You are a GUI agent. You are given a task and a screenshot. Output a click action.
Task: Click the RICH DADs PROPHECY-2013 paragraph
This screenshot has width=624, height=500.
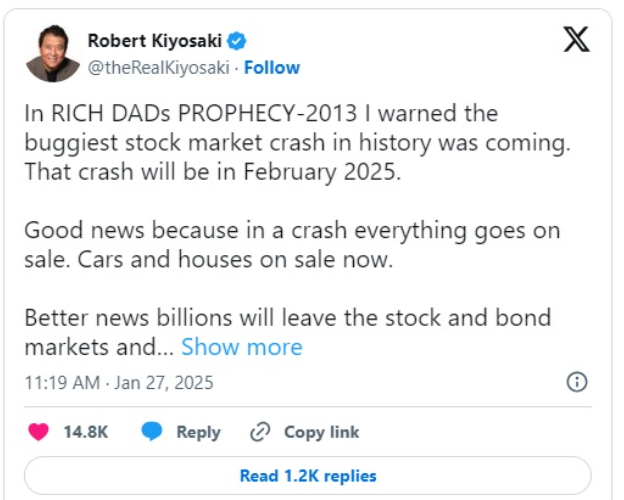tap(296, 140)
